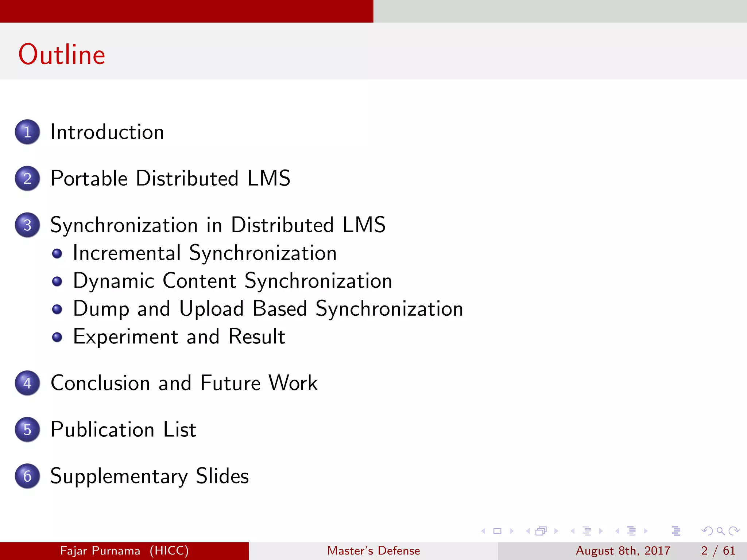Click the previous subsection arrow
Screen dimensions: 747x560
tap(573, 531)
